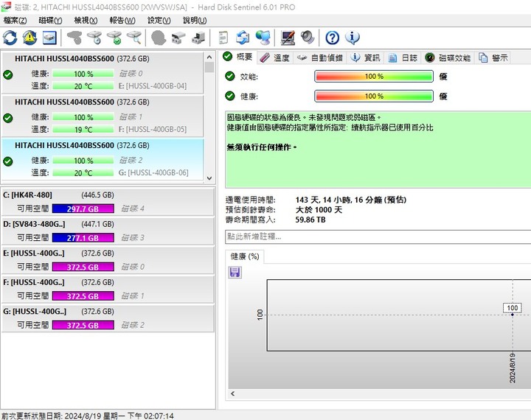Click the blue-framed disk icon in toolbar
The width and height of the screenshot is (531, 420).
pyautogui.click(x=49, y=38)
